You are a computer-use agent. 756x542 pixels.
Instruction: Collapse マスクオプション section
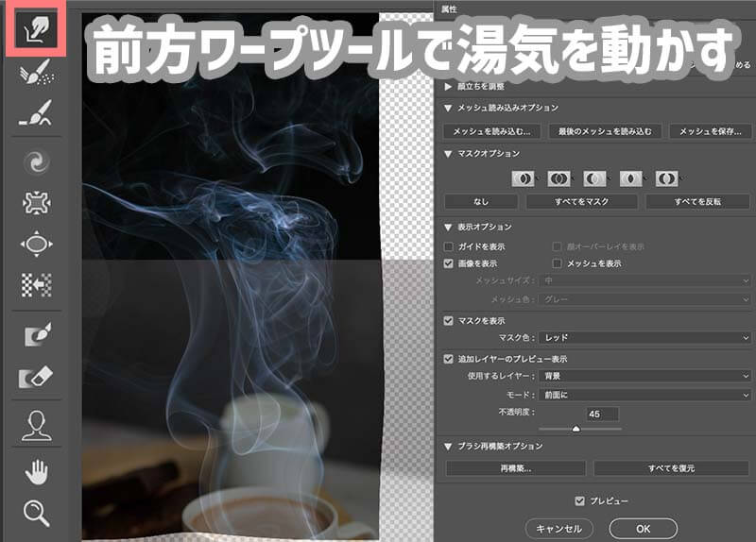448,154
